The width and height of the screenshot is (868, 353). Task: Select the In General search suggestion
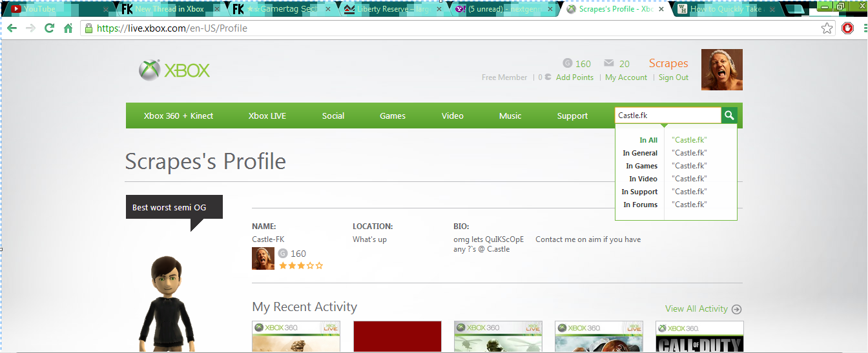(x=676, y=153)
